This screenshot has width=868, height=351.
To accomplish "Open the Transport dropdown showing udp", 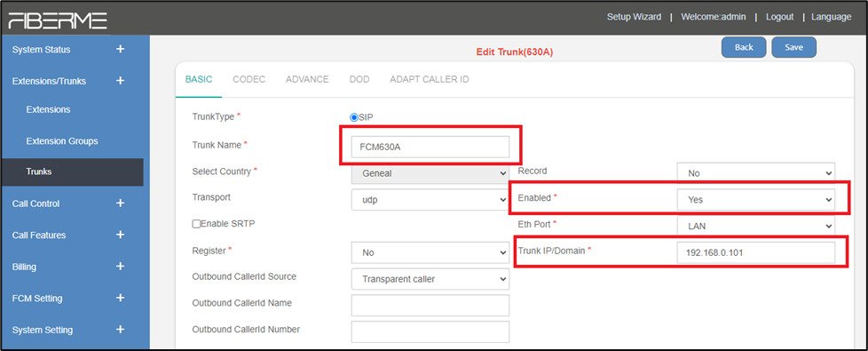I will (x=430, y=200).
